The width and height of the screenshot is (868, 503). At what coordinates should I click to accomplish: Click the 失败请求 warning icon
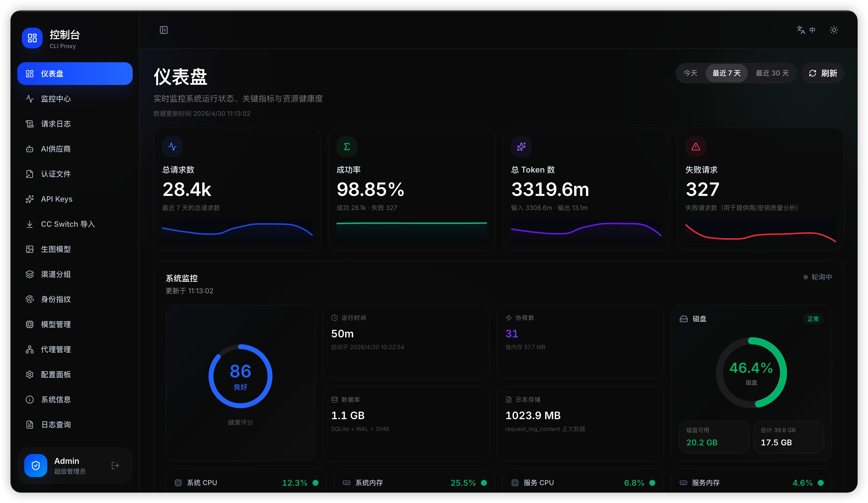[x=696, y=147]
